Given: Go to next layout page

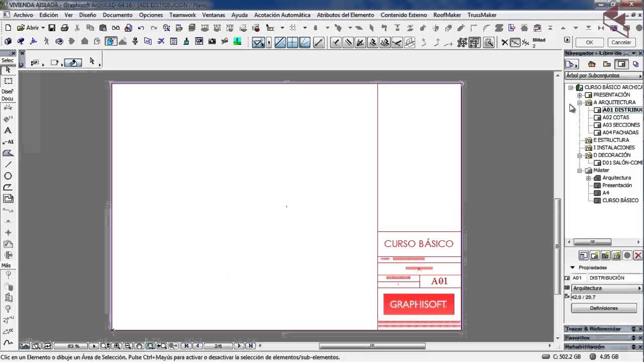Looking at the screenshot, I should tap(239, 346).
